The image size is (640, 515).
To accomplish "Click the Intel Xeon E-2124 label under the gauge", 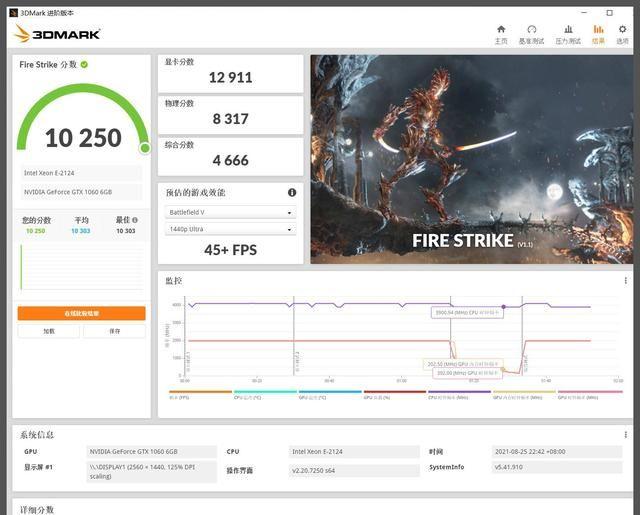I will [81, 173].
